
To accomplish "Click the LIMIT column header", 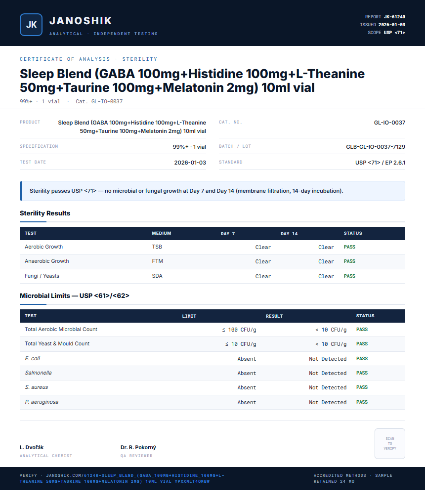I will pyautogui.click(x=189, y=316).
